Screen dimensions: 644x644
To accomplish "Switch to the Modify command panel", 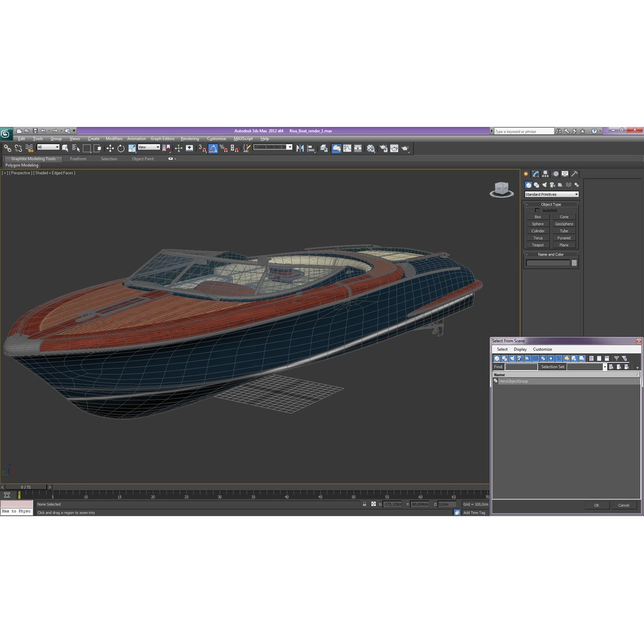I will pyautogui.click(x=535, y=174).
